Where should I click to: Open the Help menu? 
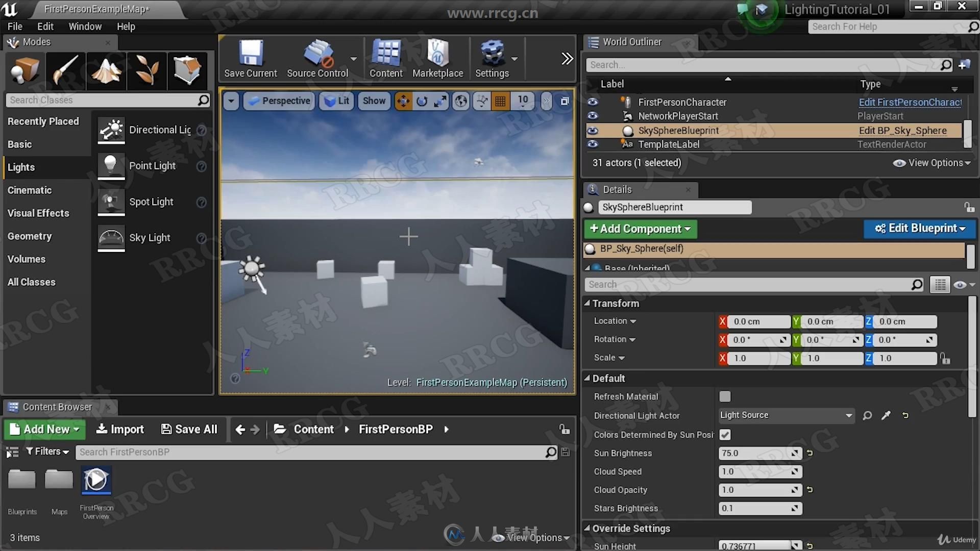pos(126,27)
